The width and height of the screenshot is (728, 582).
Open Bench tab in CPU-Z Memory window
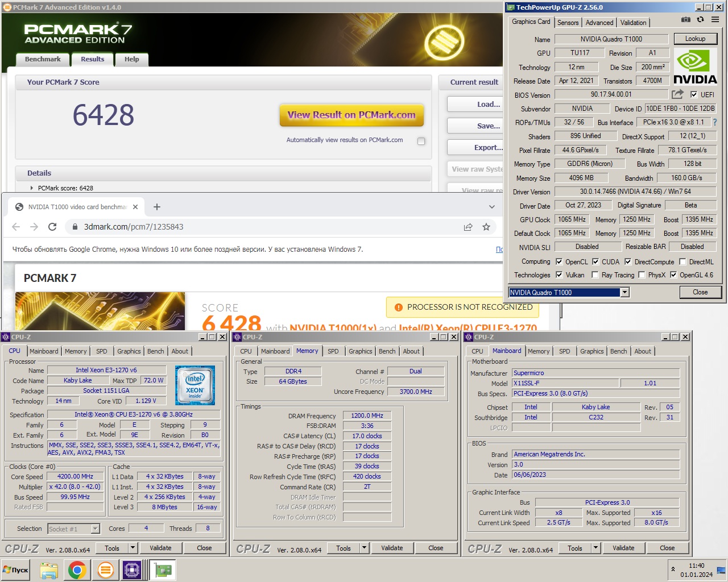pyautogui.click(x=387, y=351)
